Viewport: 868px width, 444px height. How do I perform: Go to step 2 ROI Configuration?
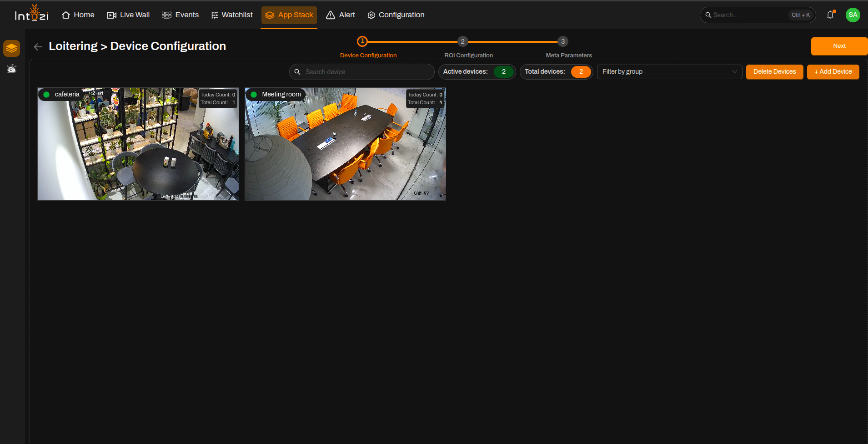coord(462,41)
